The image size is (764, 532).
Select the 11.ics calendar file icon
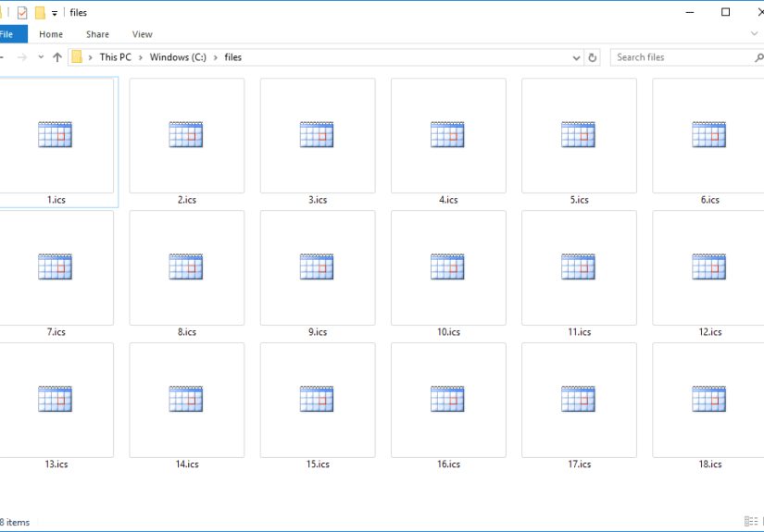click(578, 266)
